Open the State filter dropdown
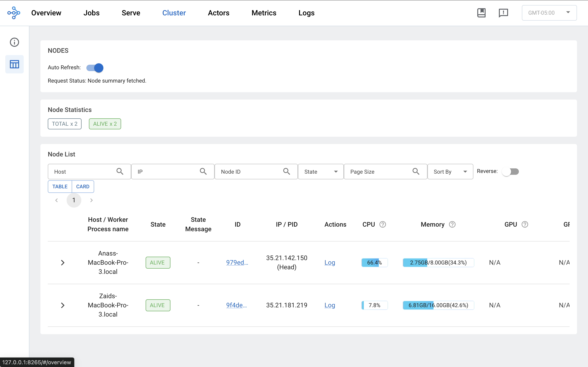This screenshot has width=588, height=367. 320,172
